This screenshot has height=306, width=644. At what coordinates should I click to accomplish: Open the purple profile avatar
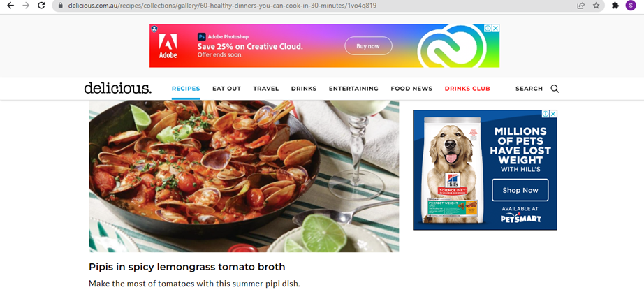pos(631,6)
